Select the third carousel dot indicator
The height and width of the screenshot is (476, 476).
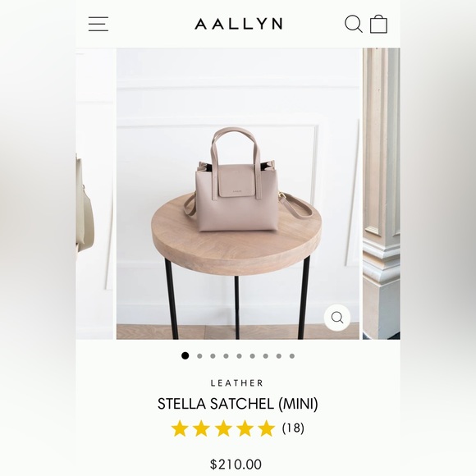(x=213, y=356)
